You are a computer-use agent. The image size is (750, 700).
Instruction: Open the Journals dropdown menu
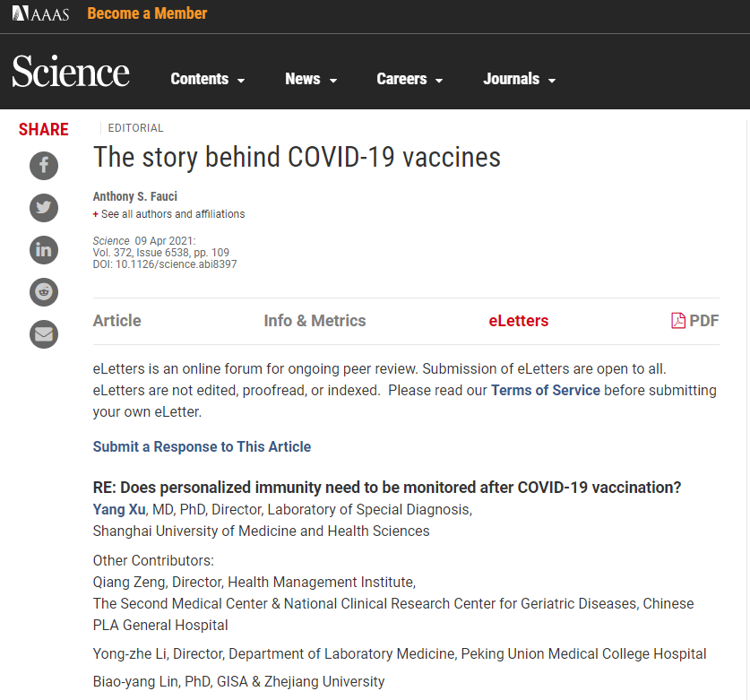tap(520, 79)
